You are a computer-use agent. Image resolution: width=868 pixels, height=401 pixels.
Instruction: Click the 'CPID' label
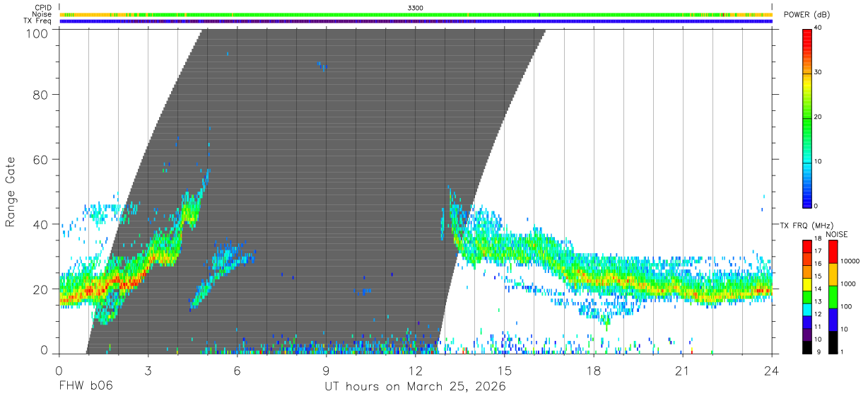pyautogui.click(x=43, y=7)
